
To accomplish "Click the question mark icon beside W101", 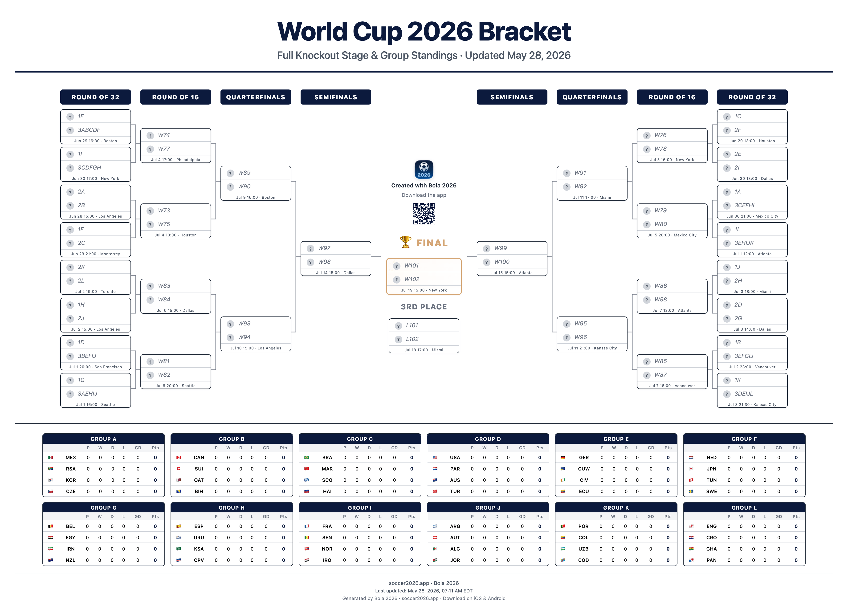I will (397, 266).
